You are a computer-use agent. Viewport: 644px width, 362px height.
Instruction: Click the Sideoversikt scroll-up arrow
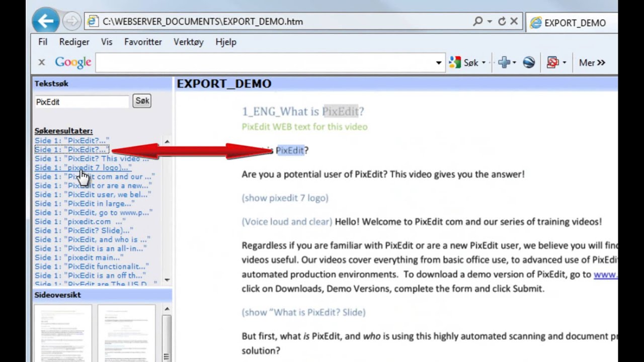(167, 309)
